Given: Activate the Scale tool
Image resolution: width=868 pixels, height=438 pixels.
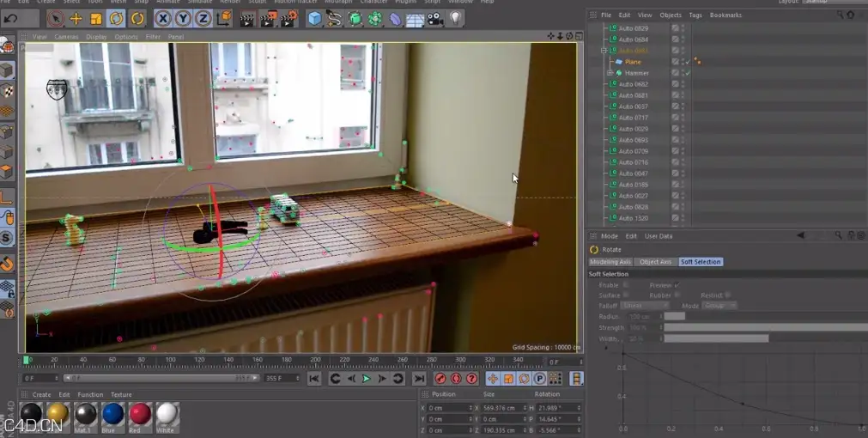Looking at the screenshot, I should pos(96,19).
